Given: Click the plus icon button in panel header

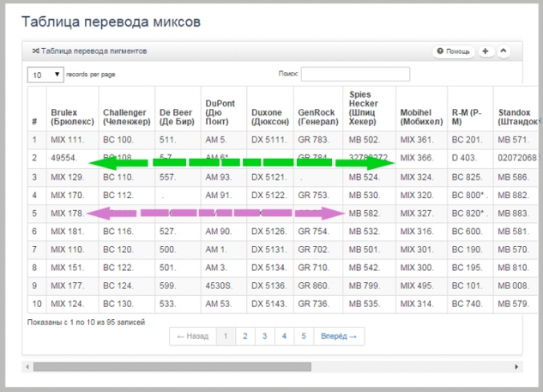Looking at the screenshot, I should (x=486, y=51).
